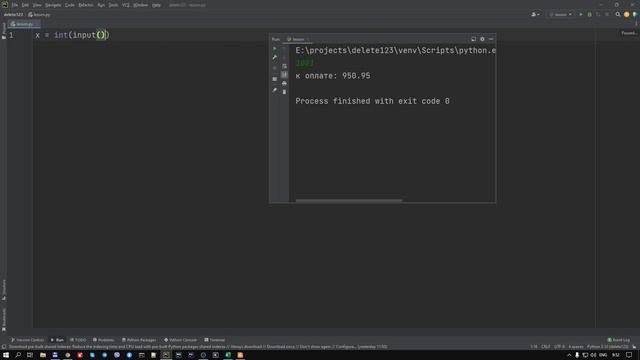Open the Tools menu

(113, 5)
